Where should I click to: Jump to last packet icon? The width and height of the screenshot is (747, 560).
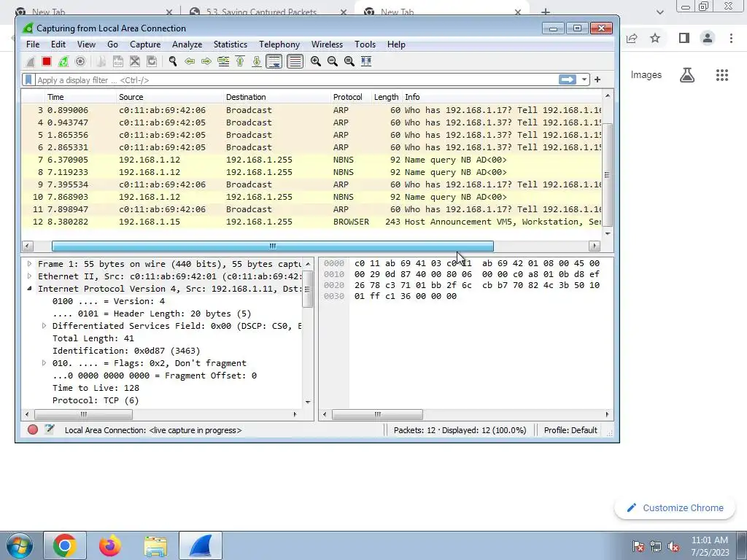click(x=257, y=61)
